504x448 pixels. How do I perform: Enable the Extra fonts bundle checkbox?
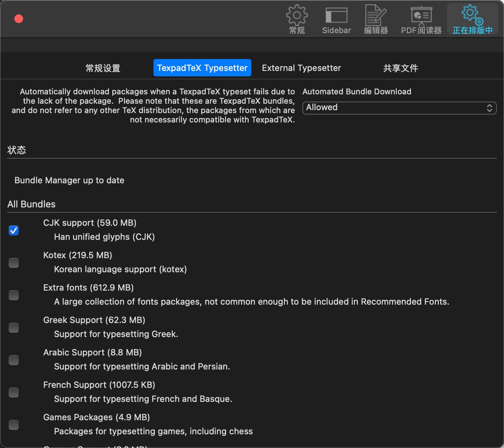(14, 295)
